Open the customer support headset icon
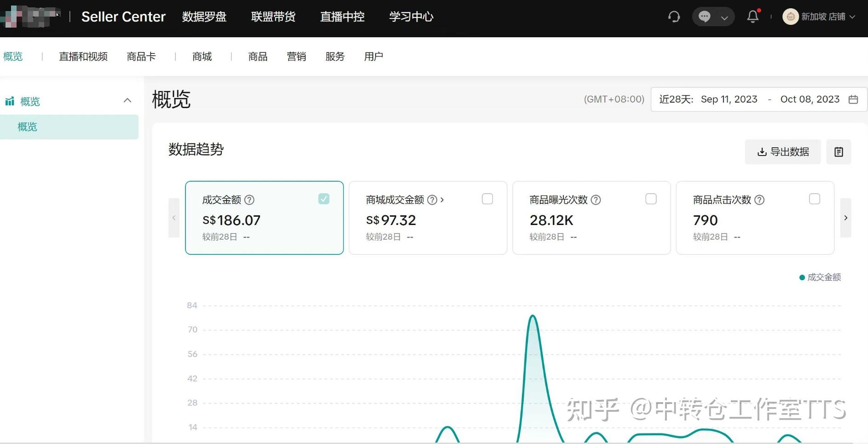This screenshot has width=868, height=444. (674, 17)
